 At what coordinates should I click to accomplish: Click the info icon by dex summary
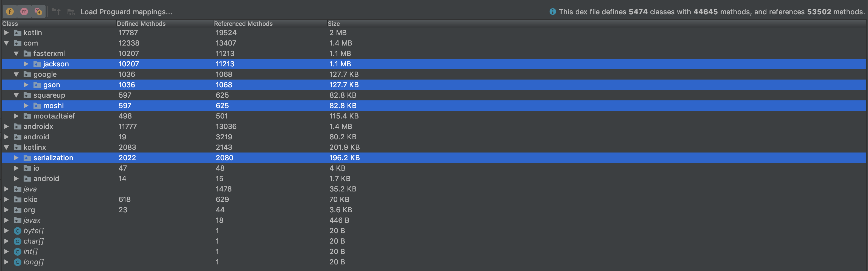coord(553,12)
